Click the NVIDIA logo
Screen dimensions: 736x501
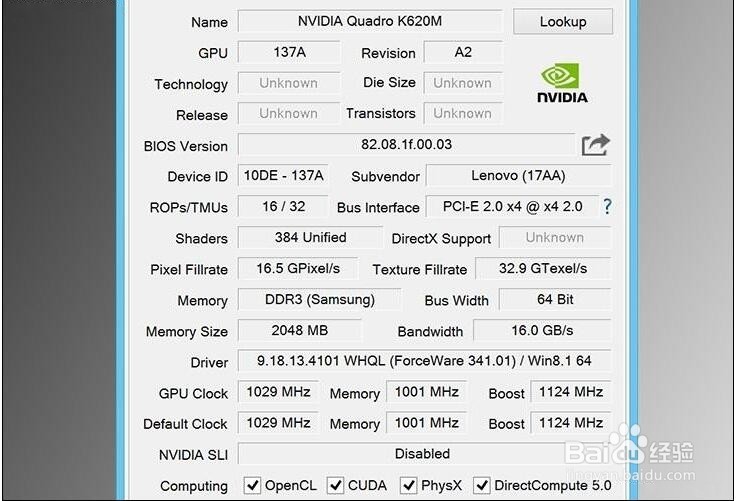click(x=561, y=84)
